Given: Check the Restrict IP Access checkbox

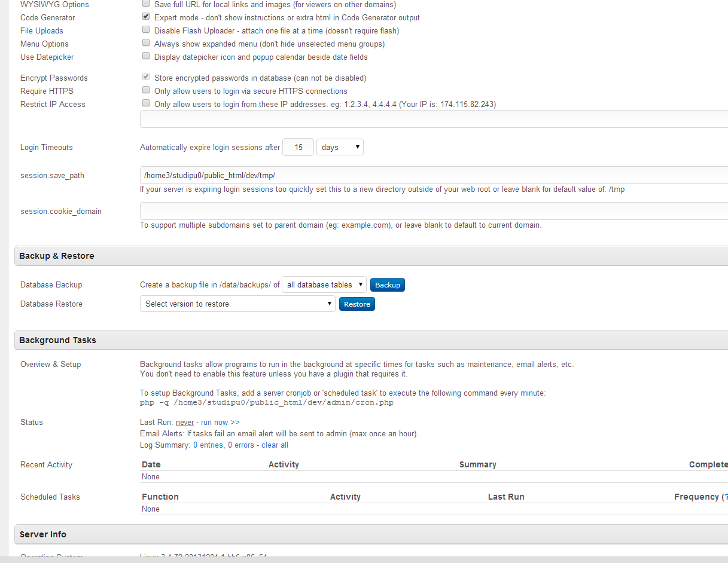Looking at the screenshot, I should 146,103.
